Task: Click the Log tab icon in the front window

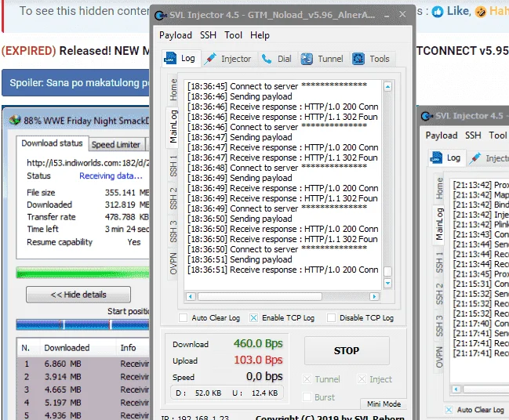Action: pos(170,59)
